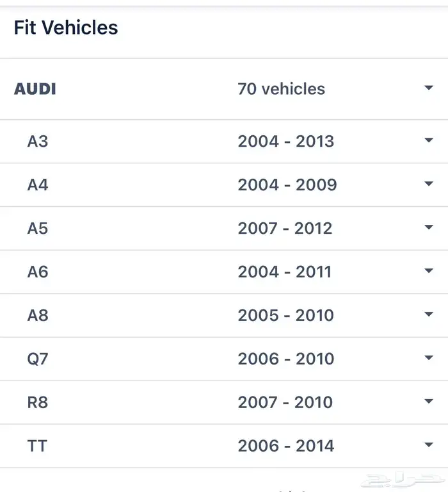
Task: Expand the A3 row arrow
Action: 429,141
